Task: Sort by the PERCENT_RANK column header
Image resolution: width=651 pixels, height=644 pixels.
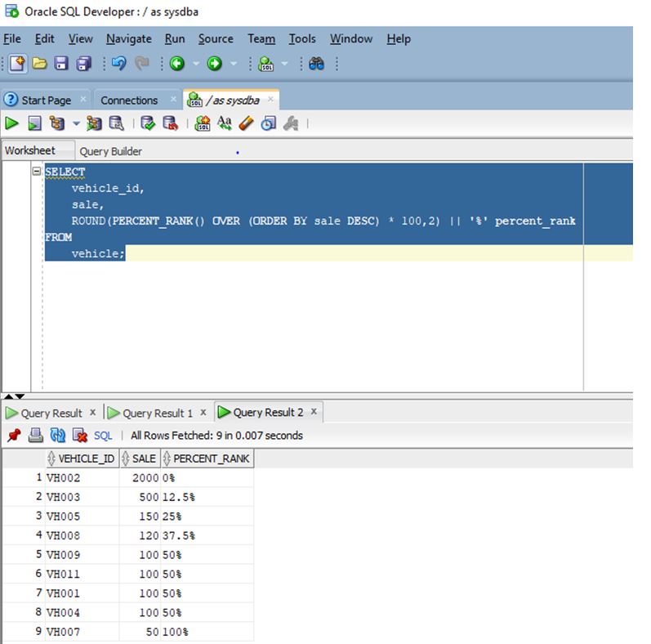Action: click(x=207, y=458)
